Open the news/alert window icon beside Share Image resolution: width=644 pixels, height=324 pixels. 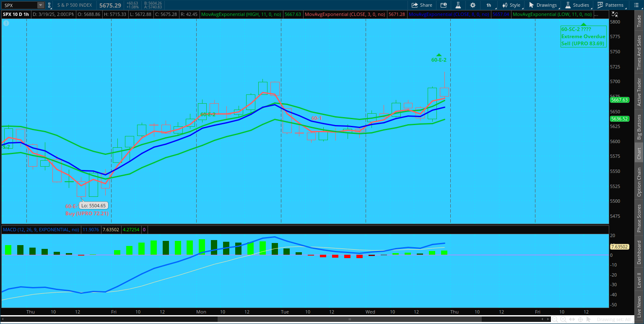[444, 5]
